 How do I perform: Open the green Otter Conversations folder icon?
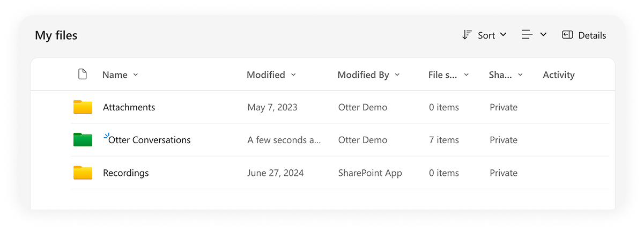pos(83,140)
